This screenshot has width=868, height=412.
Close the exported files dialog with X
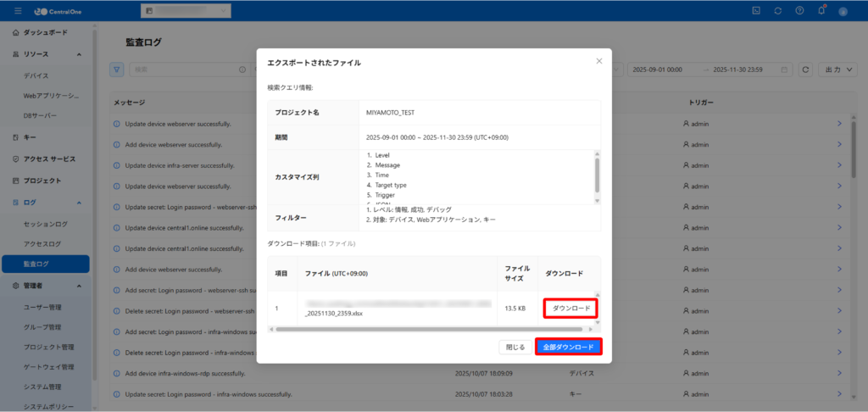(599, 61)
